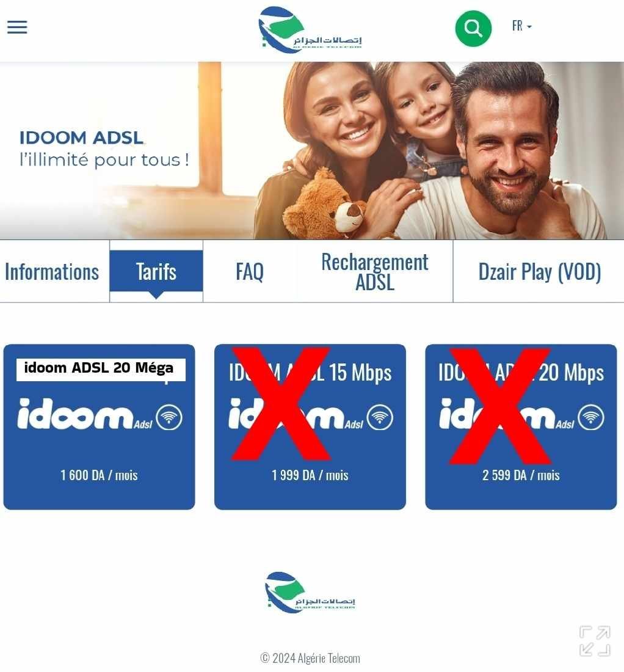This screenshot has height=672, width=624.
Task: Click the Algérie Telecom footer logo
Action: pyautogui.click(x=310, y=593)
